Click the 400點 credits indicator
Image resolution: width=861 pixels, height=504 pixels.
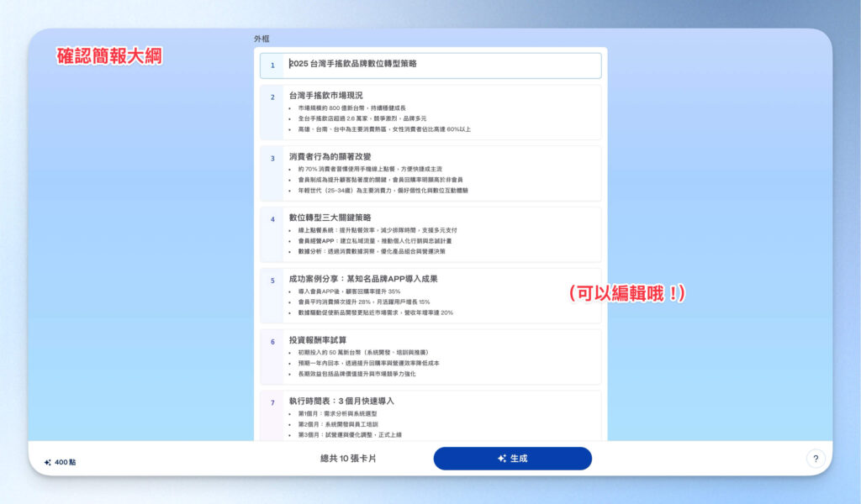(x=62, y=461)
